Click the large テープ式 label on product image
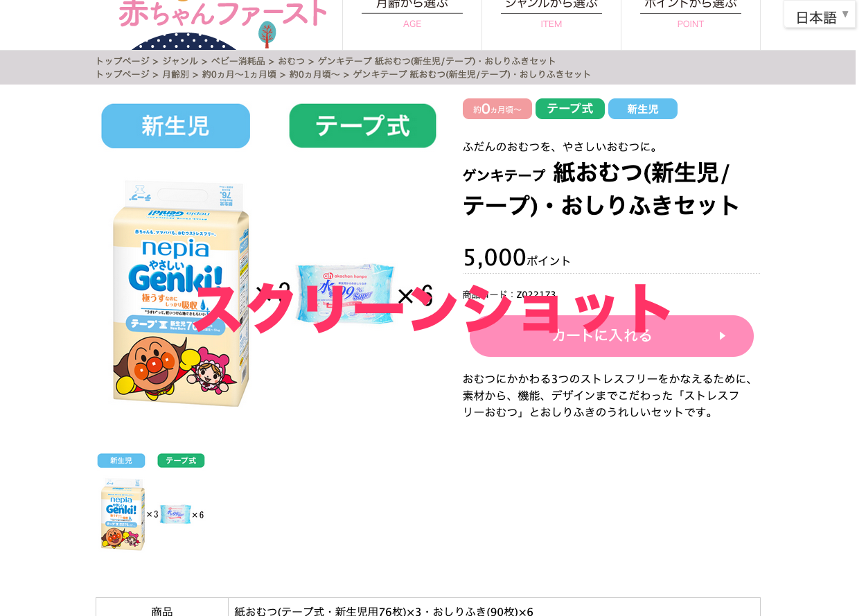 (x=362, y=126)
